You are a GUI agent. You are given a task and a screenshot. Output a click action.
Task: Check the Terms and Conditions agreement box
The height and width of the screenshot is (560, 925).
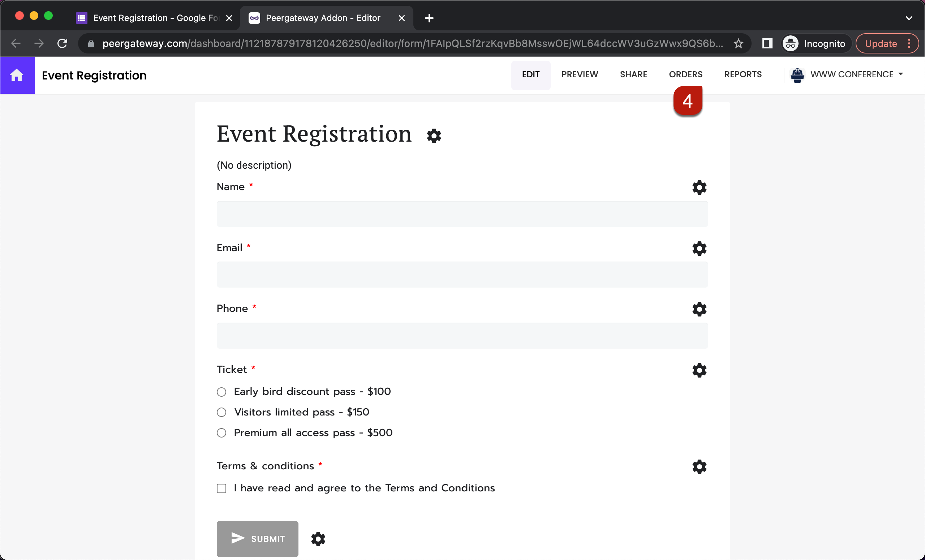tap(221, 488)
